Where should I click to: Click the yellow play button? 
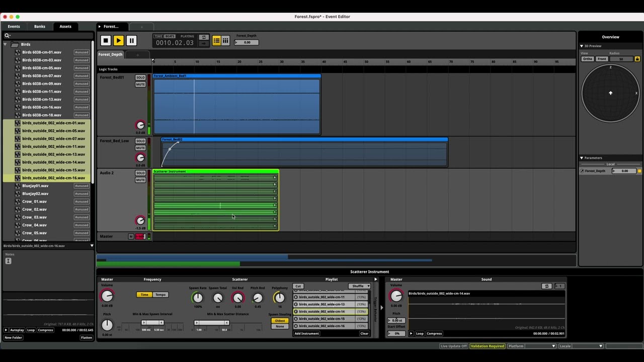pos(118,41)
